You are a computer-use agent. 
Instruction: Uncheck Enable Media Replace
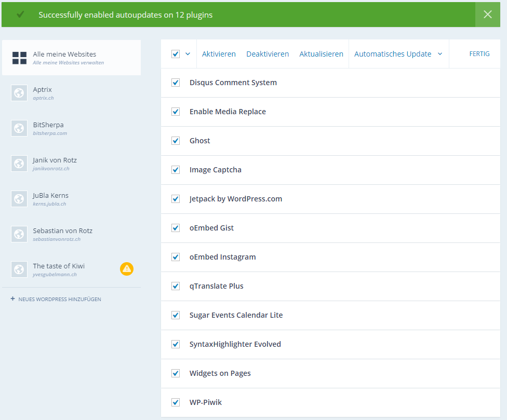click(x=176, y=112)
